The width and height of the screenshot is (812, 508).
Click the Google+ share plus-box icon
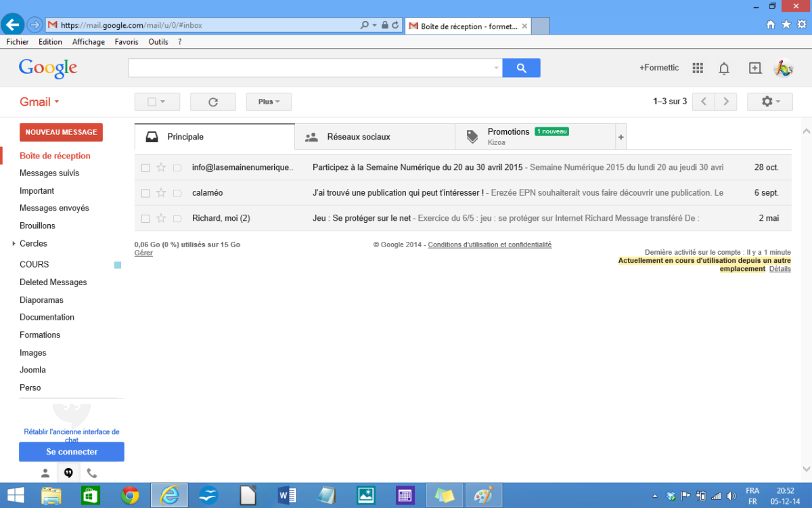coord(755,68)
